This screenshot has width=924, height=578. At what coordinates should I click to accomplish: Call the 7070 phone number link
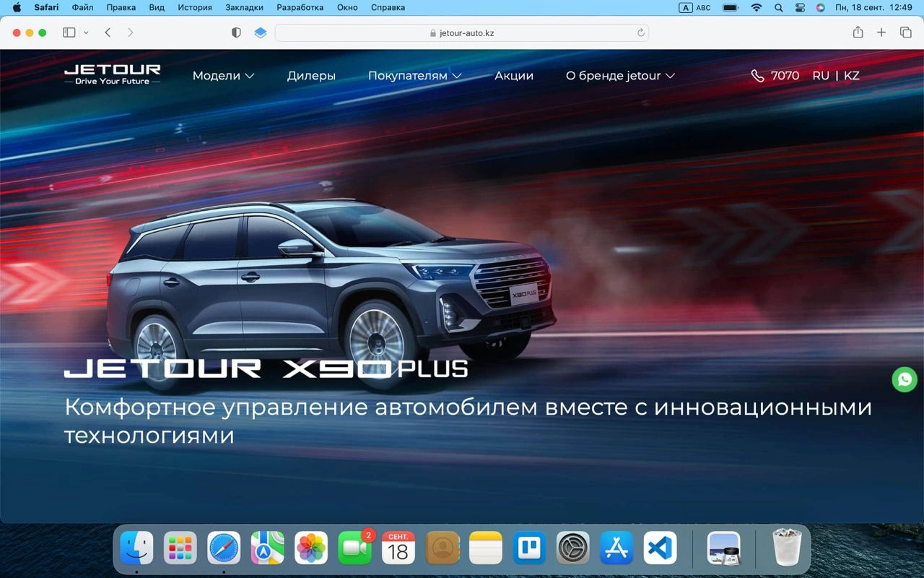(785, 76)
